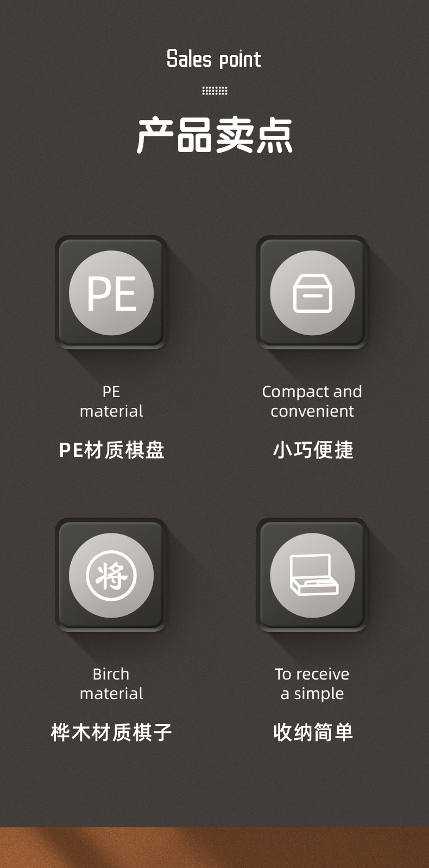Click the dark tile around the open case icon
This screenshot has width=429, height=868.
click(x=312, y=575)
